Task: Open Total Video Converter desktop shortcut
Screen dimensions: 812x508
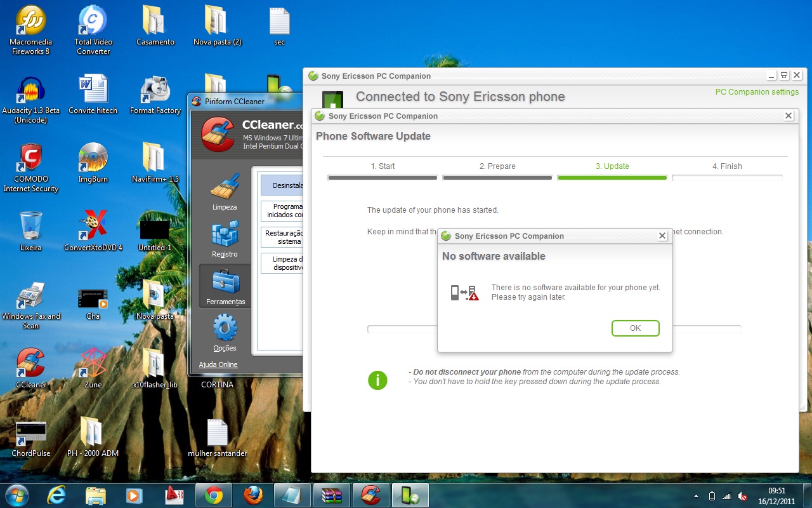Action: (x=93, y=30)
